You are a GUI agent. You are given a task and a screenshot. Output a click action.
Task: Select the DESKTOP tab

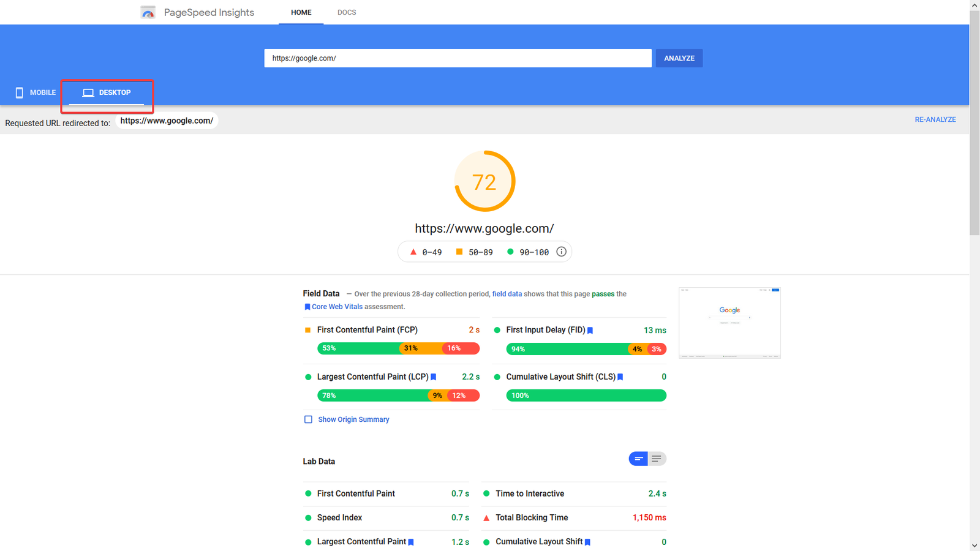(x=107, y=92)
